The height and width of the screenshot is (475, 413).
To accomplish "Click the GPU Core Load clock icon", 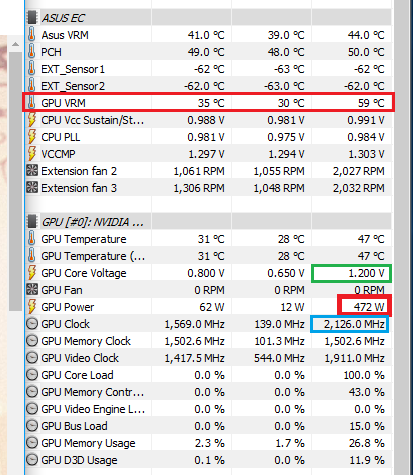I will [32, 375].
